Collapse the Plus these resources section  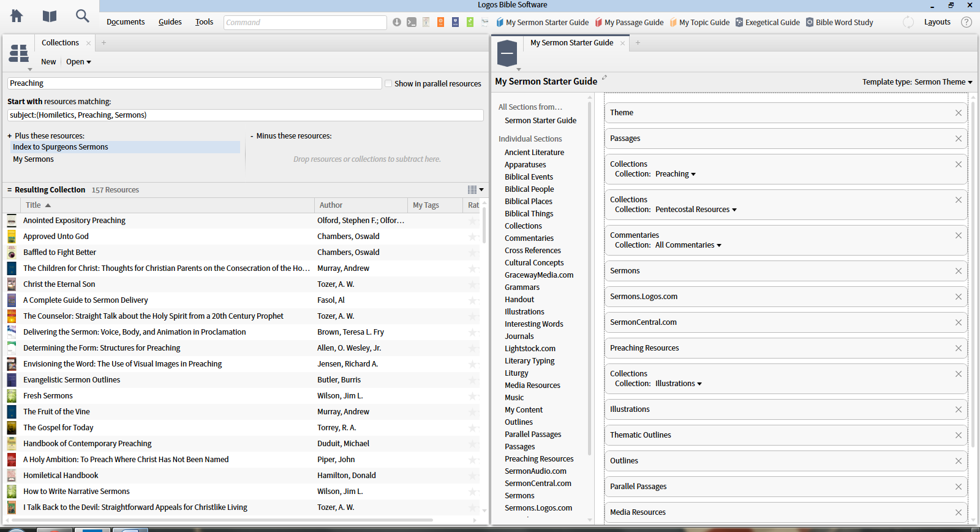tap(10, 136)
